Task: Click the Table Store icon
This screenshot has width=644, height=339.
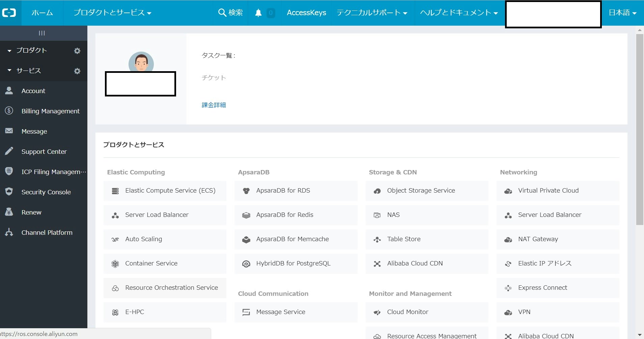Action: 377,239
